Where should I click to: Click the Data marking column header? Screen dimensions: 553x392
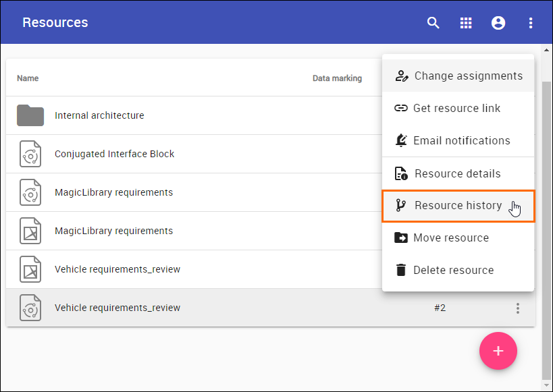point(337,78)
